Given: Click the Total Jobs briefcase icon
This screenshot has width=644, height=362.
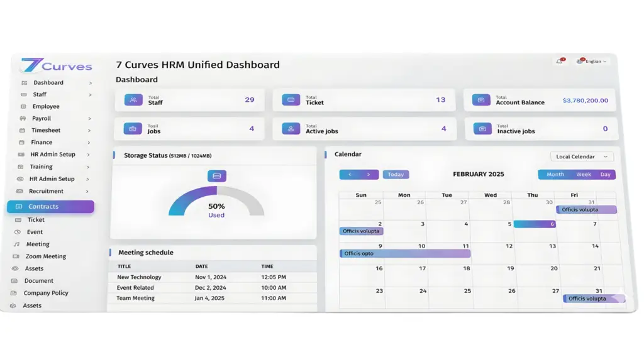Looking at the screenshot, I should click(133, 128).
